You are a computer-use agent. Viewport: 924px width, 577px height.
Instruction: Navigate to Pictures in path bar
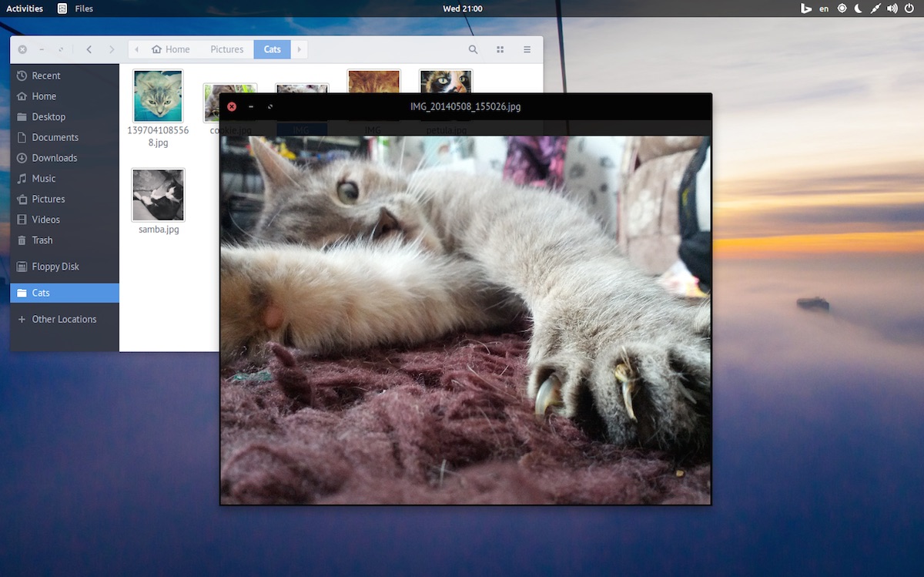pyautogui.click(x=226, y=49)
